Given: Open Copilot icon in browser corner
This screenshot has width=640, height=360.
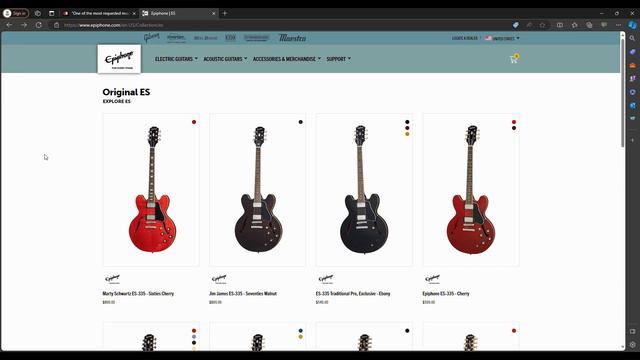Looking at the screenshot, I should [x=632, y=25].
